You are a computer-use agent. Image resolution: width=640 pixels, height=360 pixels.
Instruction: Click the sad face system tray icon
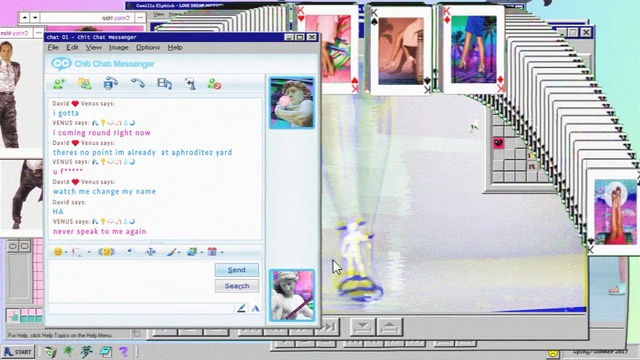tap(553, 352)
